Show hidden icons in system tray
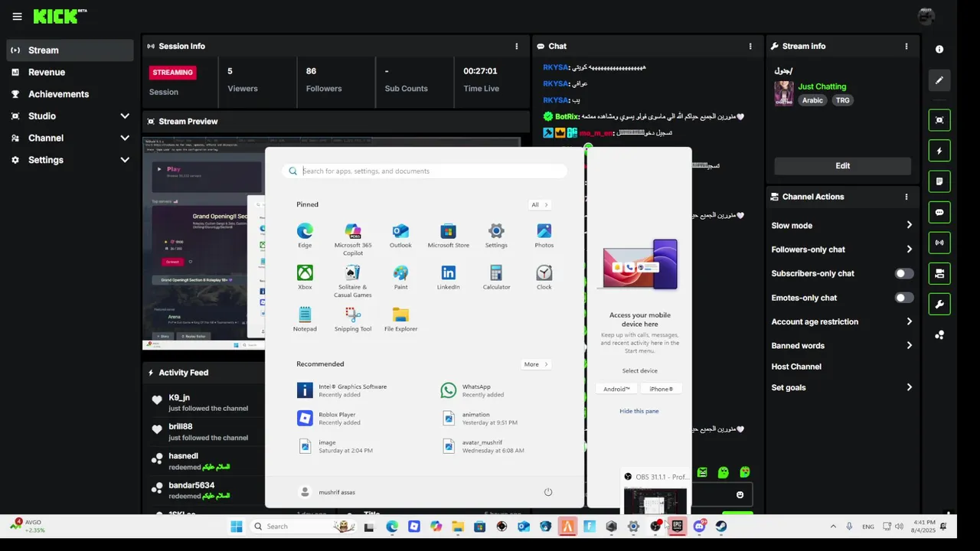The width and height of the screenshot is (980, 551). click(x=833, y=527)
